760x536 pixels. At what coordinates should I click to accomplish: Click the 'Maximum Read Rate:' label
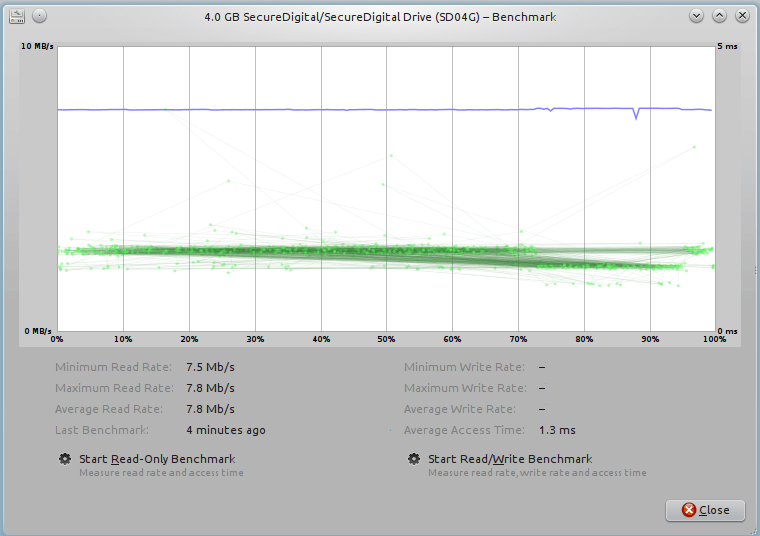(x=114, y=388)
